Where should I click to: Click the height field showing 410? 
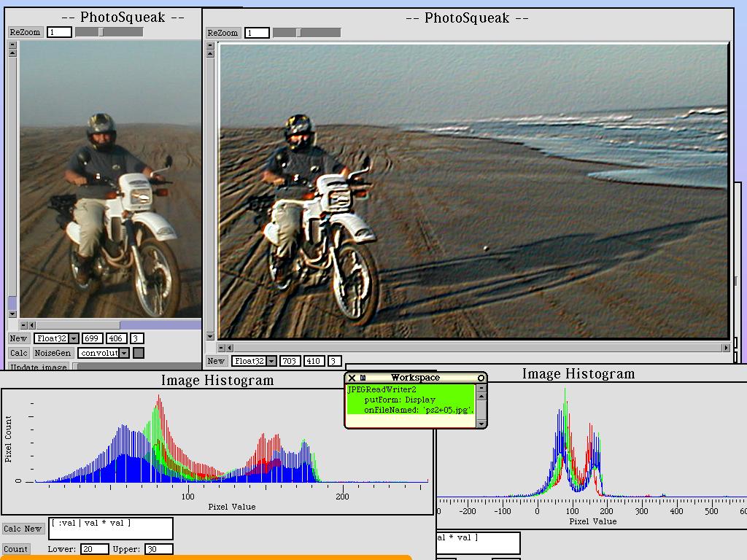tap(314, 361)
